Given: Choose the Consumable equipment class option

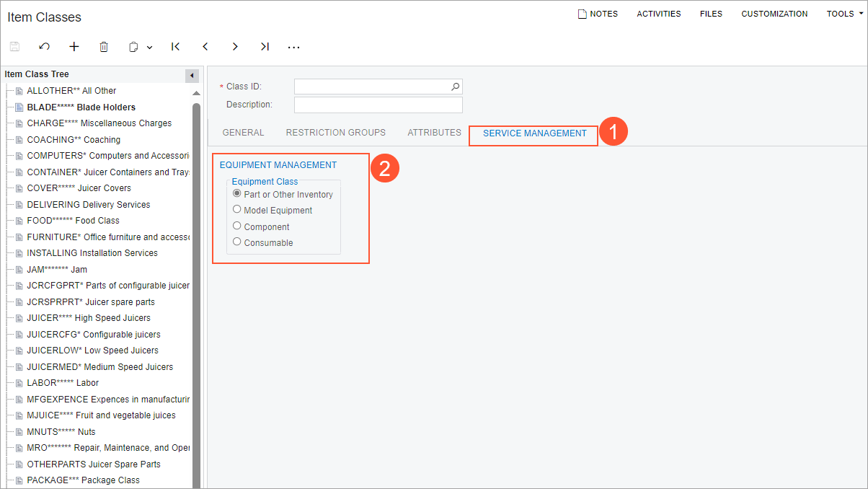Looking at the screenshot, I should [x=237, y=242].
